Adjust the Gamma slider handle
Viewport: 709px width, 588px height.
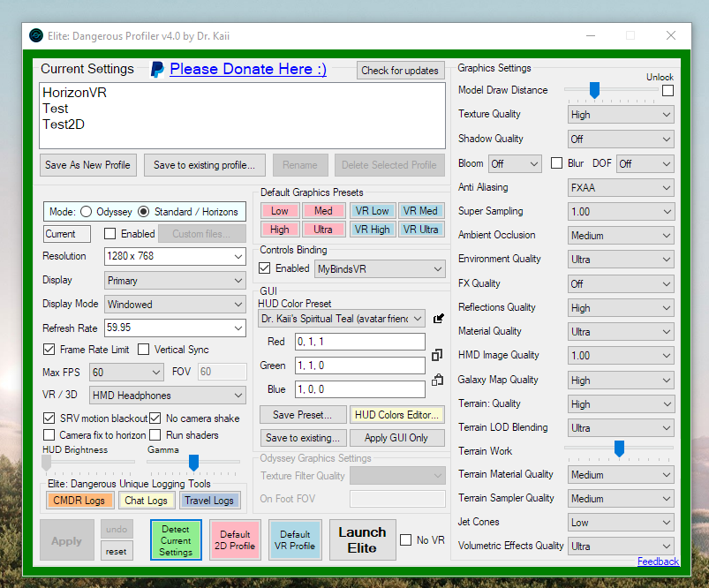click(193, 463)
